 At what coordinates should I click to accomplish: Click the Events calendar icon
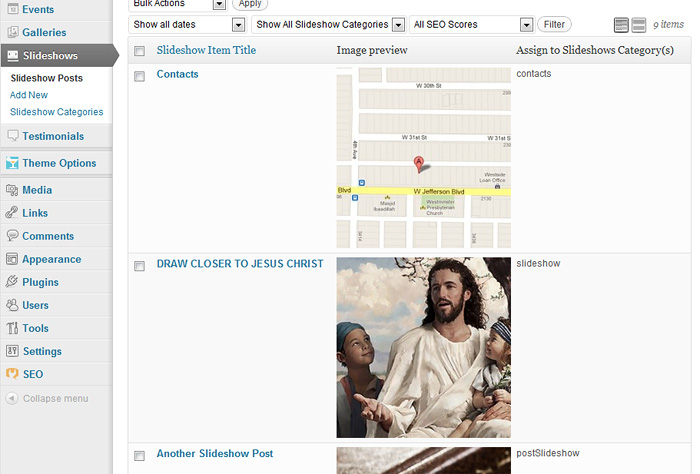coord(13,9)
